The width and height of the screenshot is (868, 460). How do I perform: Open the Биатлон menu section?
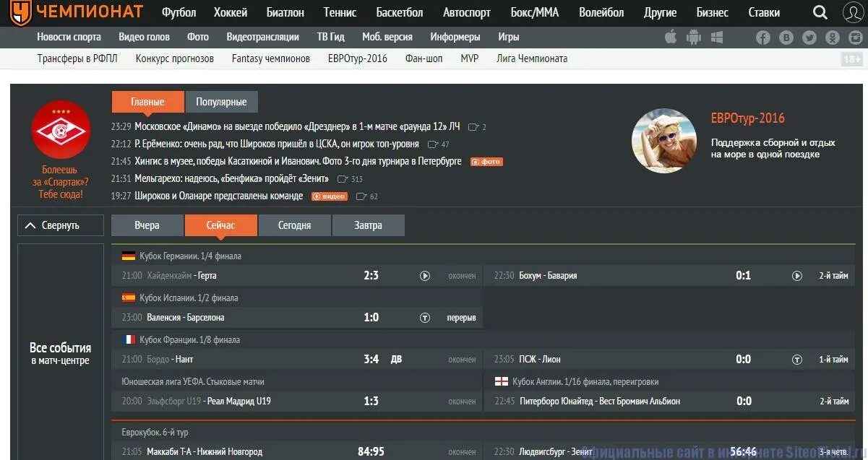point(285,13)
